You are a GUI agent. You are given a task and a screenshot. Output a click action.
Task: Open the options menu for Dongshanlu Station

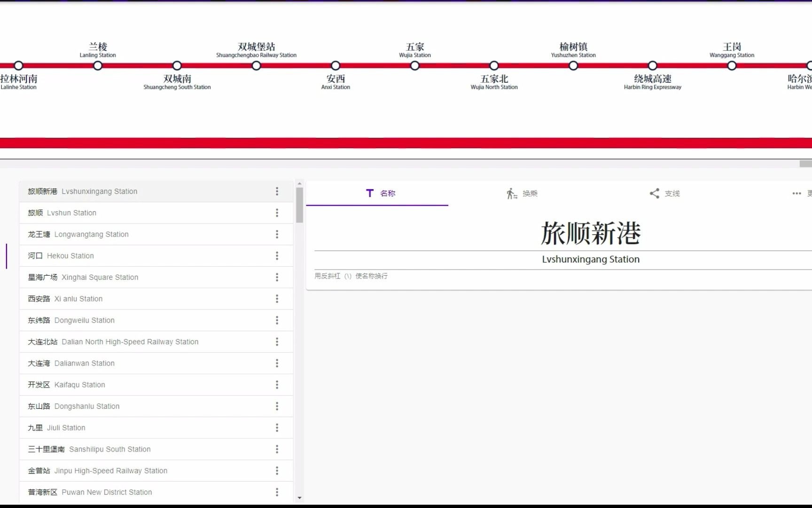277,406
